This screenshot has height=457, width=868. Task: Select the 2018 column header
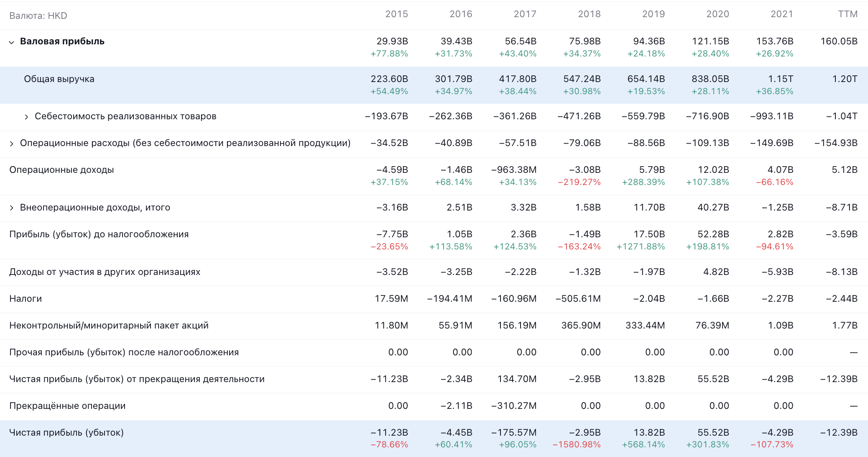coord(589,14)
